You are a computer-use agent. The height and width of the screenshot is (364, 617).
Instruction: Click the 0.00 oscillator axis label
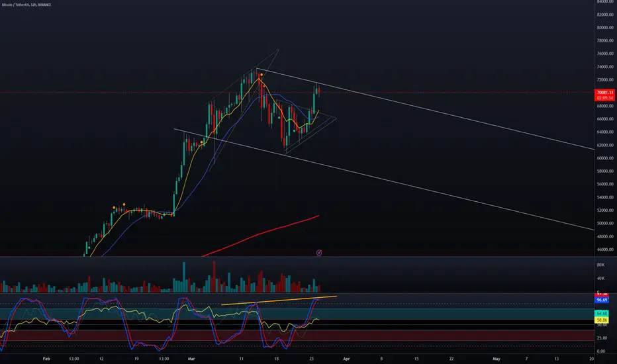[601, 351]
